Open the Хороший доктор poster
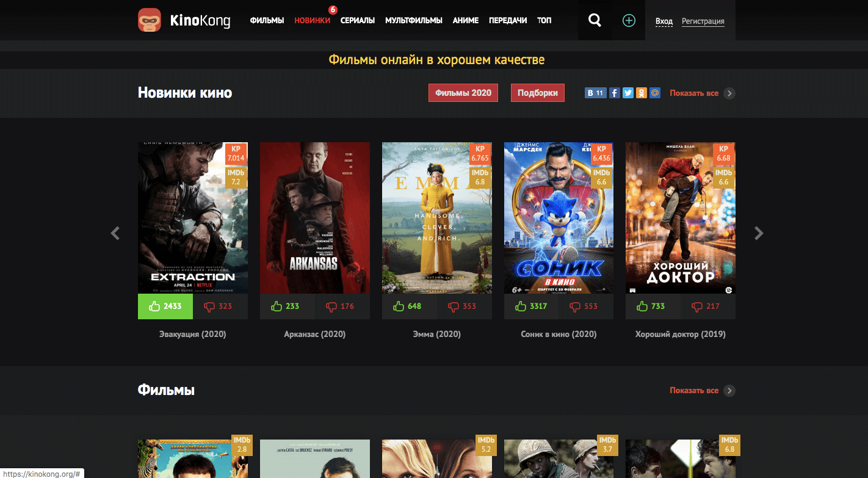Screen dimensions: 868x478 point(681,218)
